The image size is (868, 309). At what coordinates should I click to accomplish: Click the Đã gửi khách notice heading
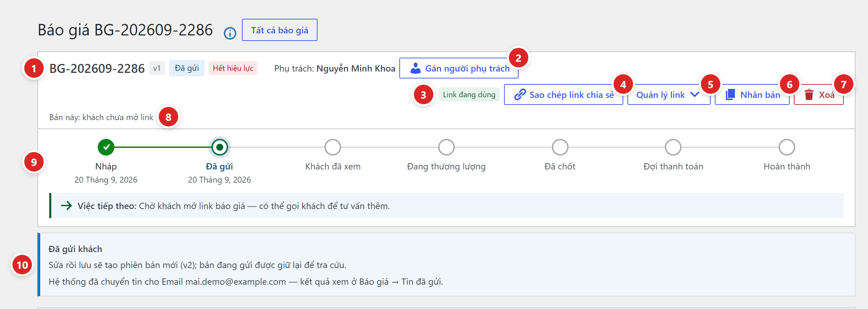click(x=75, y=249)
